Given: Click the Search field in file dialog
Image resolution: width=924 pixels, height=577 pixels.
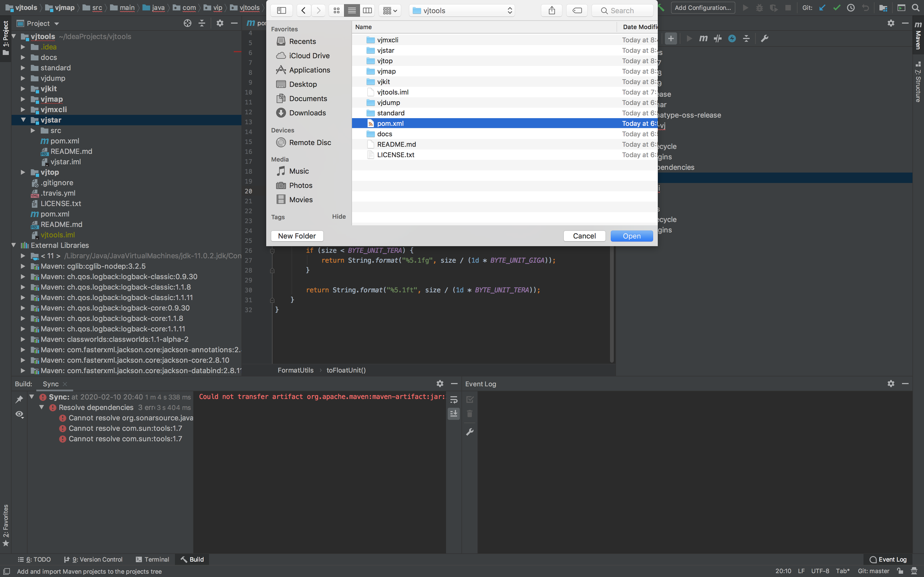Looking at the screenshot, I should click(622, 11).
